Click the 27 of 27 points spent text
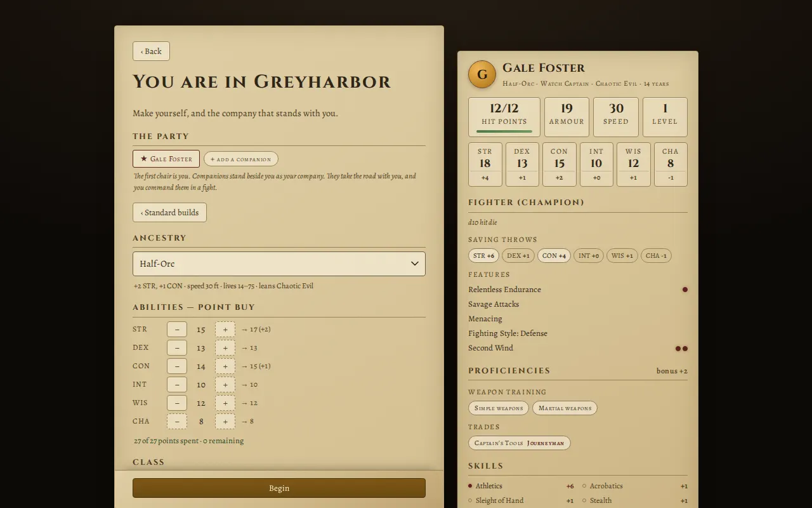Image resolution: width=812 pixels, height=508 pixels. click(x=188, y=441)
